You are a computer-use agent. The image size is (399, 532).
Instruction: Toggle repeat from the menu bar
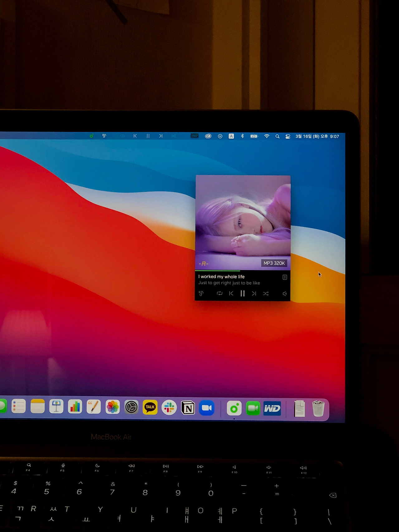pos(123,136)
